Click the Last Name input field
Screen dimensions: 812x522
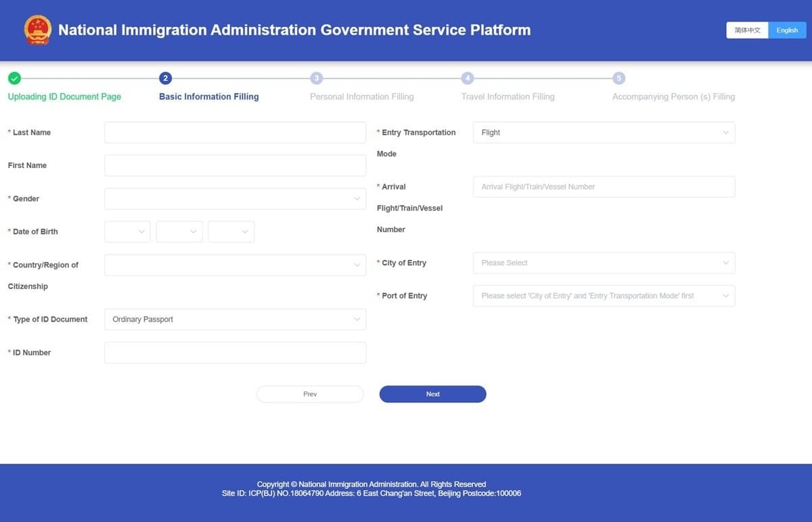click(235, 132)
